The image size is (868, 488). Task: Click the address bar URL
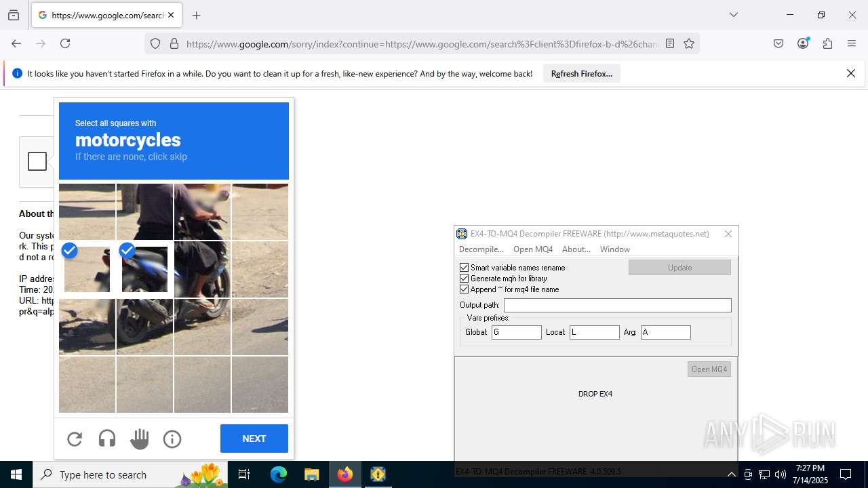click(x=422, y=44)
